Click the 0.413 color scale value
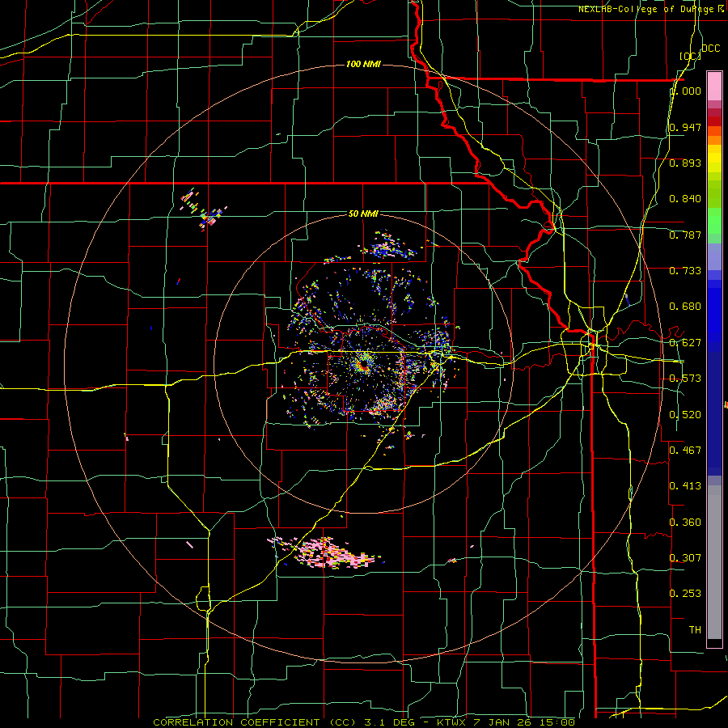This screenshot has width=728, height=728. pyautogui.click(x=685, y=486)
